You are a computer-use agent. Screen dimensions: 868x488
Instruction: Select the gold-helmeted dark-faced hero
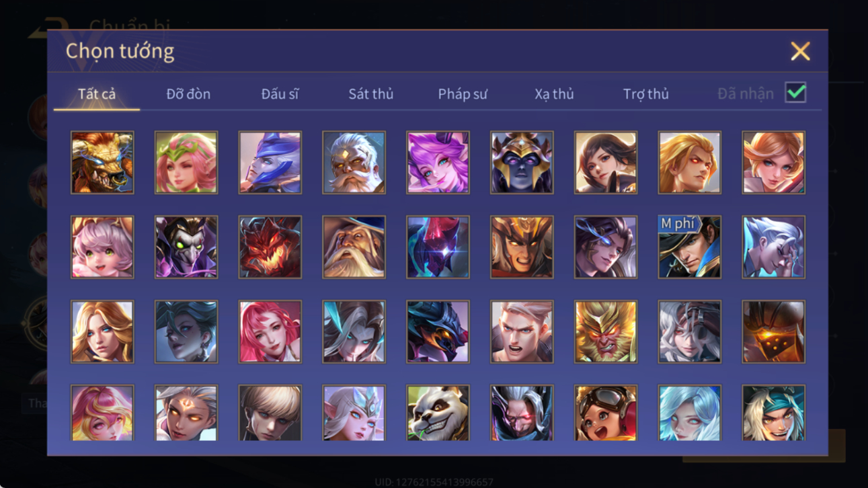point(522,162)
